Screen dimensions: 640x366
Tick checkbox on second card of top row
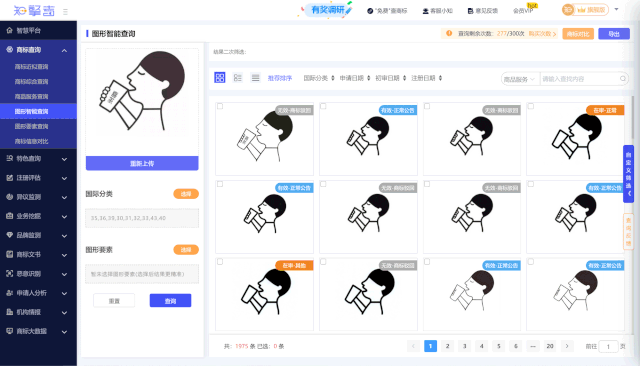[323, 106]
